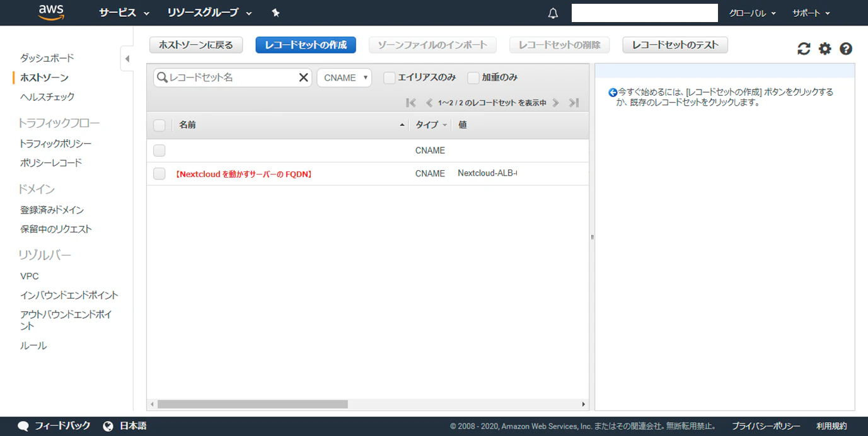Image resolution: width=868 pixels, height=436 pixels.
Task: Clear the record set name search with X
Action: [x=303, y=77]
